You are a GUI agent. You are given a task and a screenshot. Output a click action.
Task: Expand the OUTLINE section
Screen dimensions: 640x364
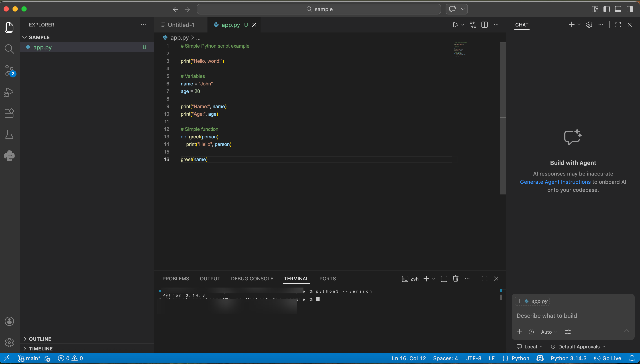tap(40, 339)
